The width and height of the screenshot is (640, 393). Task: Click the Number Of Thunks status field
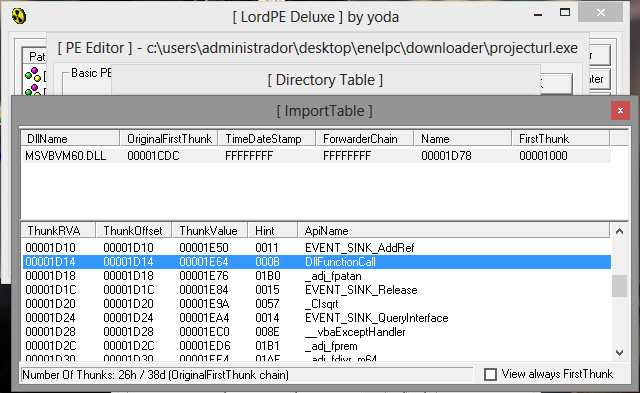tap(247, 375)
